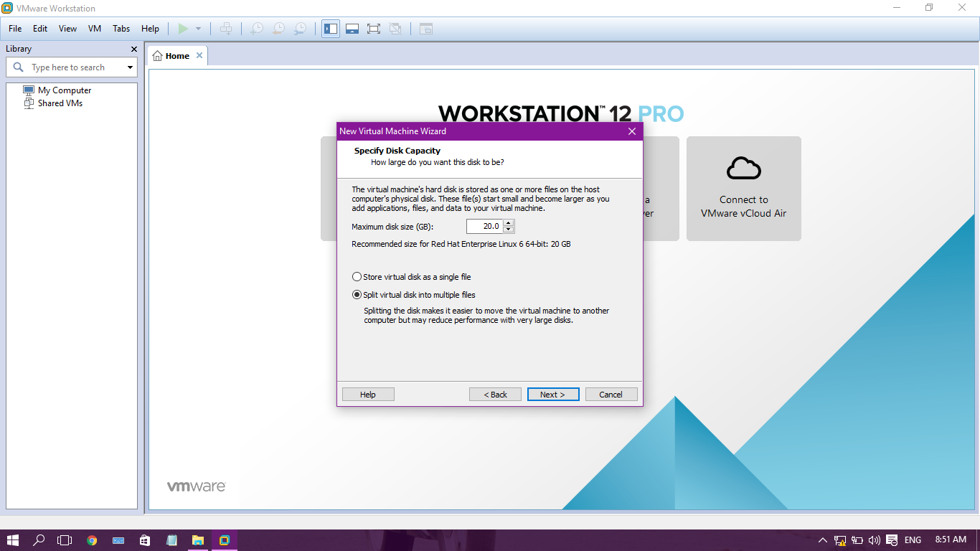Revert the VM to its snapshot
980x551 pixels.
[278, 29]
